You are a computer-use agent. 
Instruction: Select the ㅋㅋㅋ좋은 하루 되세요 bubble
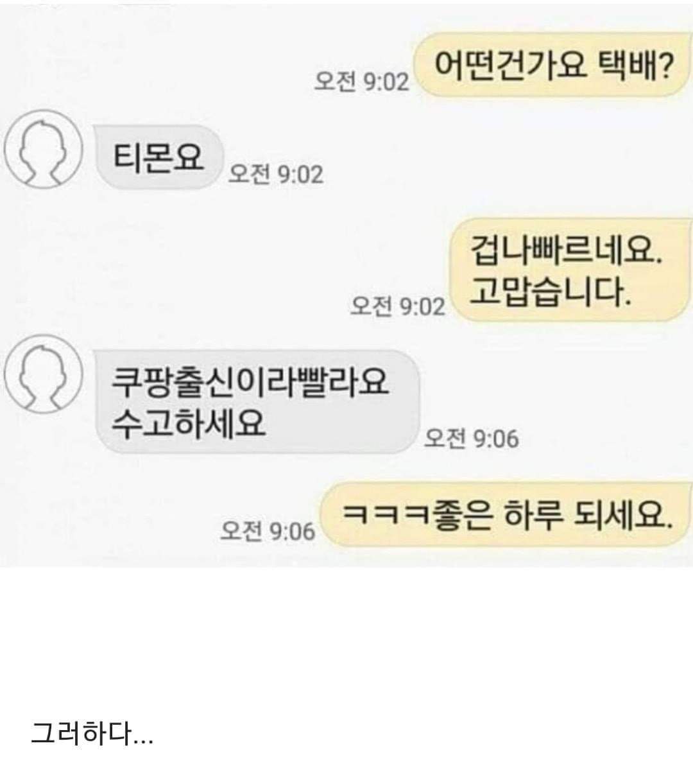tap(506, 514)
